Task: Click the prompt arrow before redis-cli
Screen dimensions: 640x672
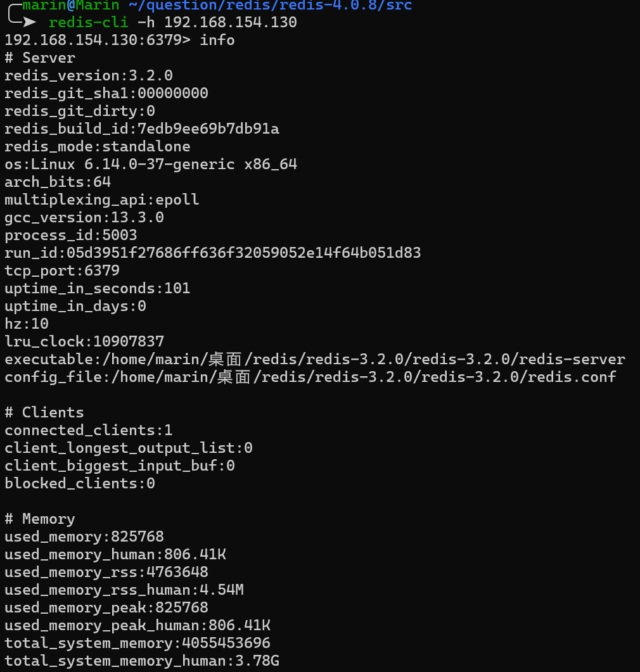Action: click(29, 22)
